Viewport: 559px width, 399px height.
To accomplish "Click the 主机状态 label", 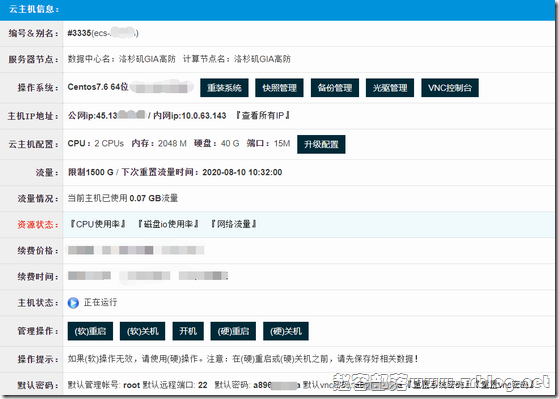I will (38, 303).
